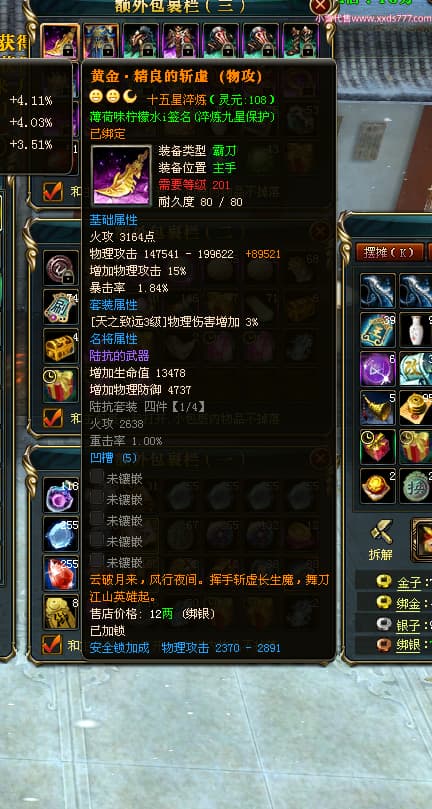Screen dimensions: 432x809
Task: Click the 银子 silver currency label
Action: pyautogui.click(x=409, y=625)
